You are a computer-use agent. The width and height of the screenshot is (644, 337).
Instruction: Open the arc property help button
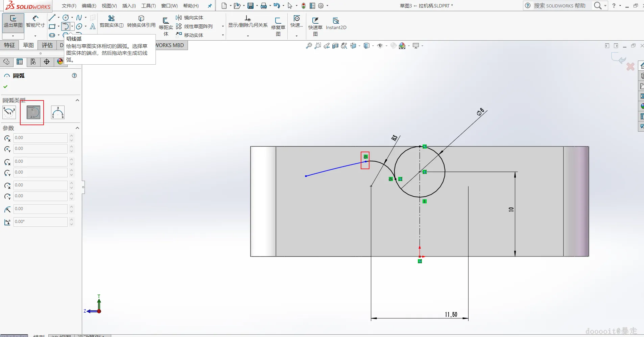(x=74, y=75)
